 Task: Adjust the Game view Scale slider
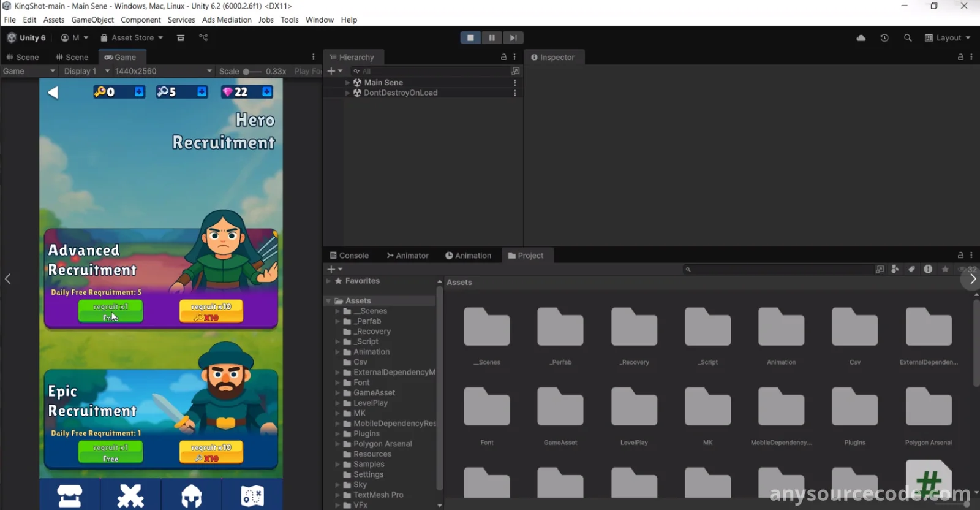246,72
